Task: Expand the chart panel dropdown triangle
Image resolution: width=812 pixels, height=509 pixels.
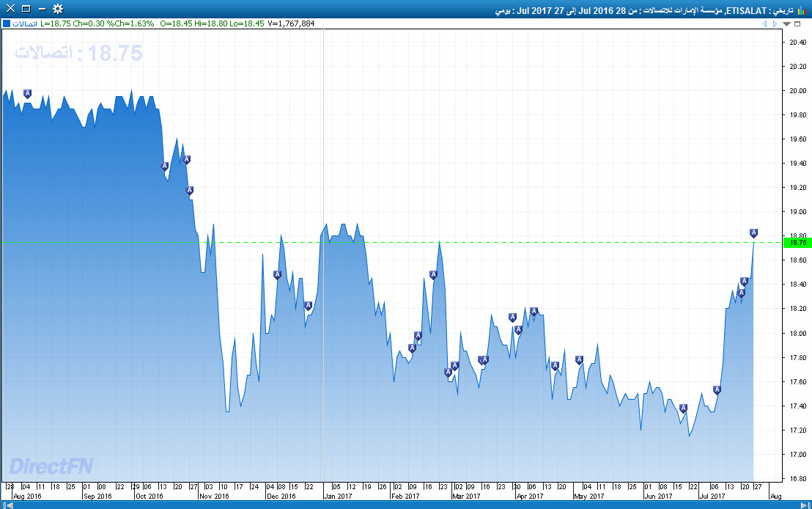Action: 787,23
